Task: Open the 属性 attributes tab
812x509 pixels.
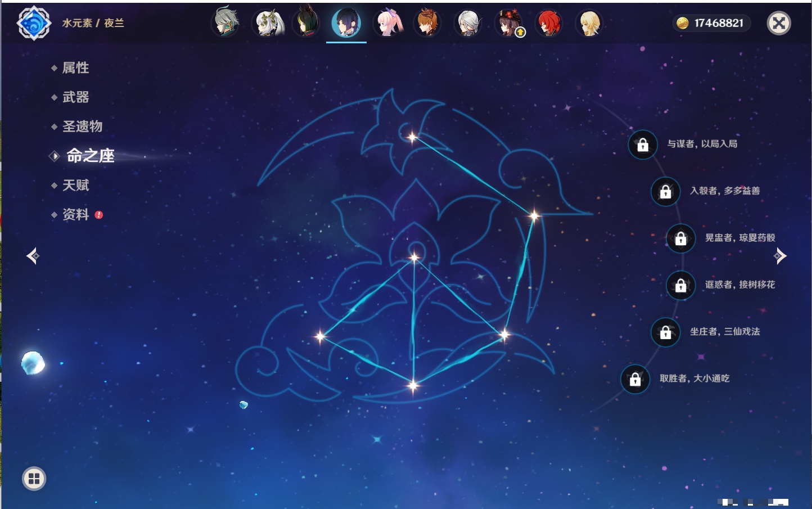Action: [75, 68]
